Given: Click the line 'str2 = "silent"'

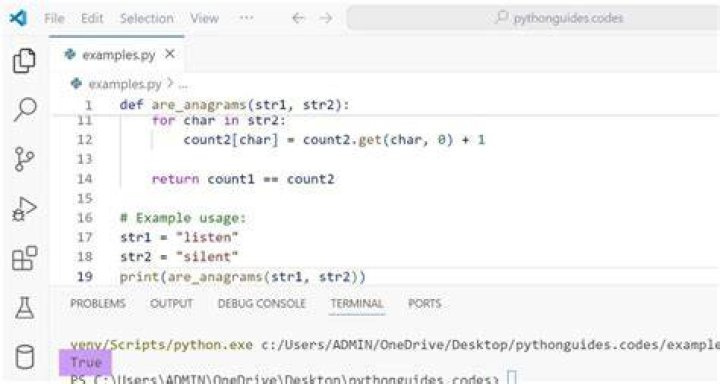Looking at the screenshot, I should [179, 257].
